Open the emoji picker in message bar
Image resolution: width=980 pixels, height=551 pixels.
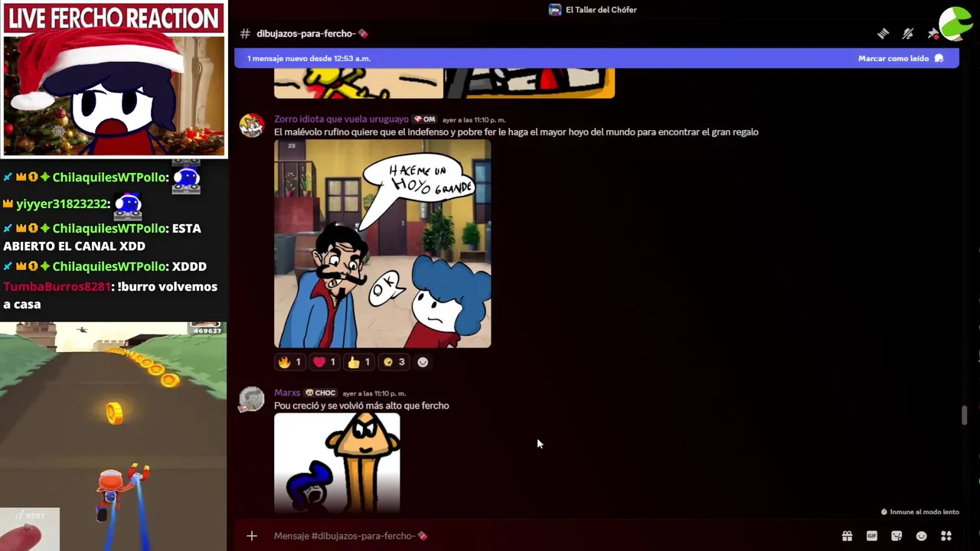pyautogui.click(x=921, y=536)
